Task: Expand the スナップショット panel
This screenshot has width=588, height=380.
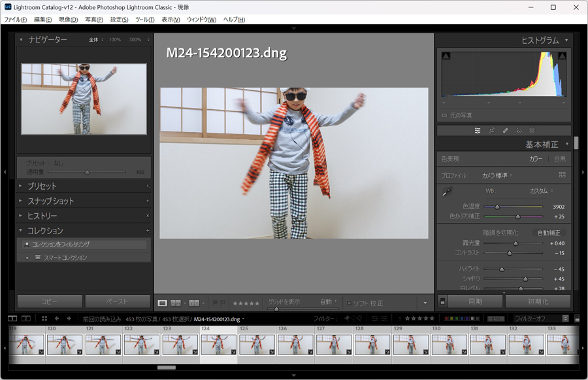Action: tap(50, 201)
